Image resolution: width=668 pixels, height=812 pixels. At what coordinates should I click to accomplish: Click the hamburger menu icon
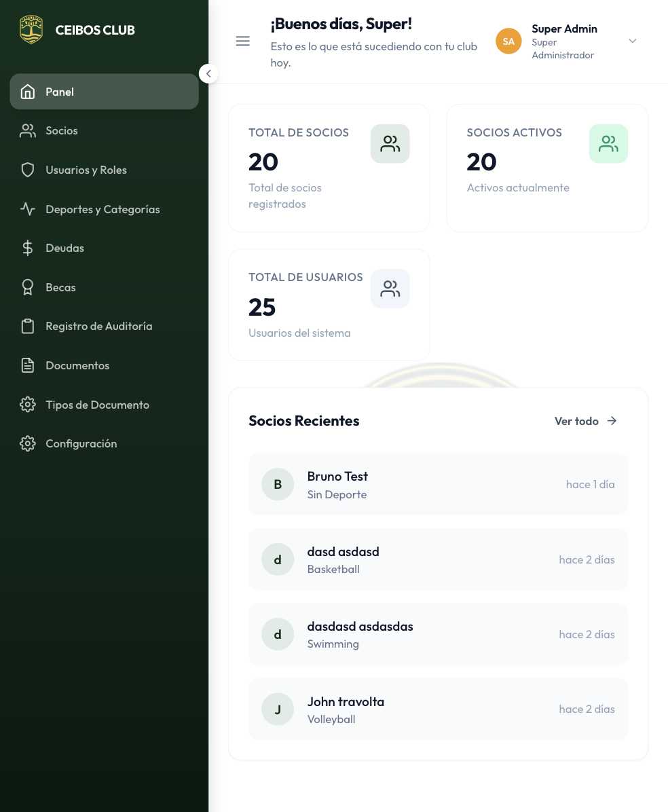242,41
